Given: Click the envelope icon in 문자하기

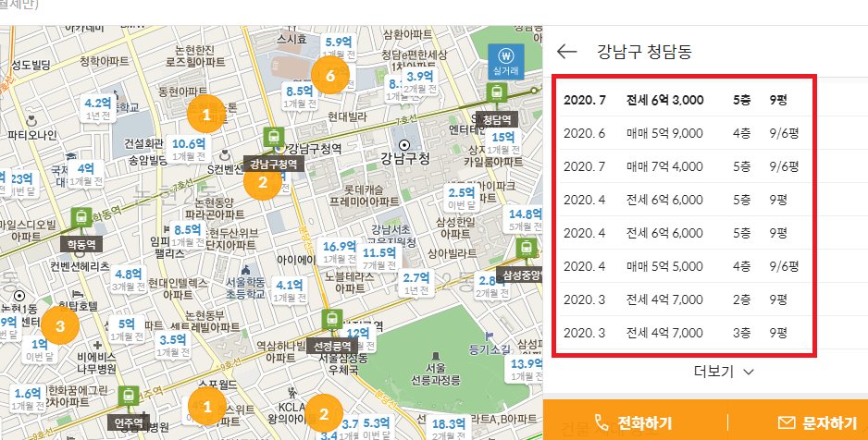Looking at the screenshot, I should (786, 422).
